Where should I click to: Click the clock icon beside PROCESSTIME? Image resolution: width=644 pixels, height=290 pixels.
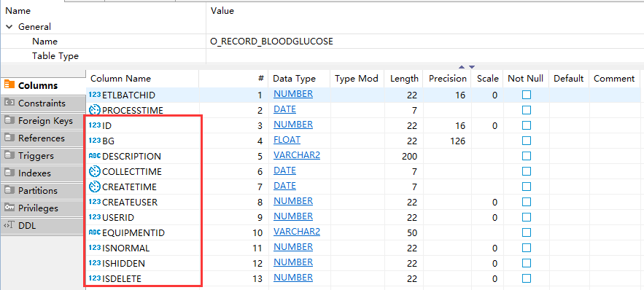[x=95, y=110]
